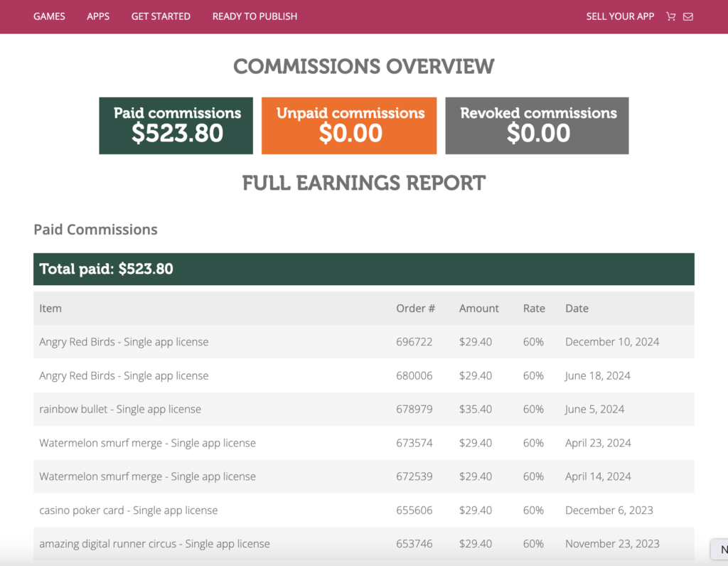Click the rainbow bullet license item
728x566 pixels.
click(x=120, y=410)
